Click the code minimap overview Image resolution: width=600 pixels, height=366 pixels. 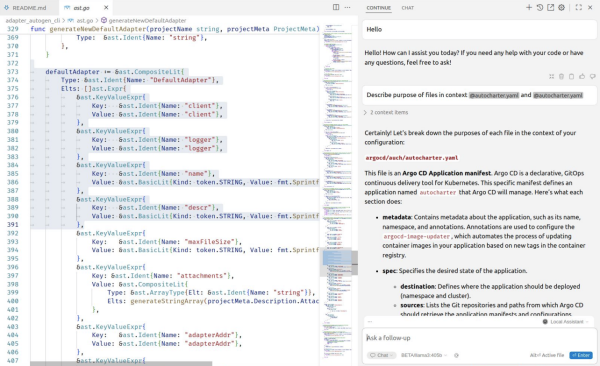click(x=337, y=191)
